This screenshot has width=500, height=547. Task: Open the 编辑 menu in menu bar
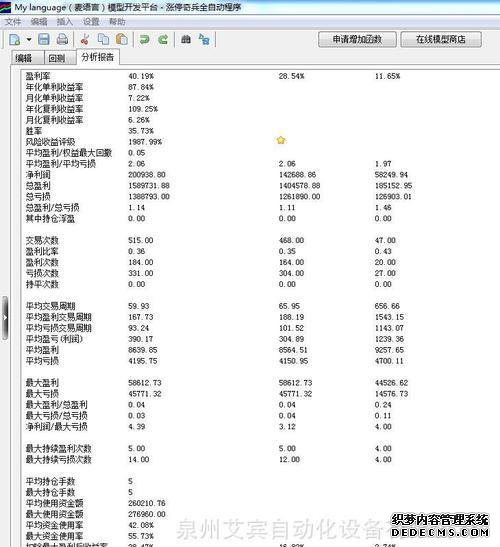(39, 22)
